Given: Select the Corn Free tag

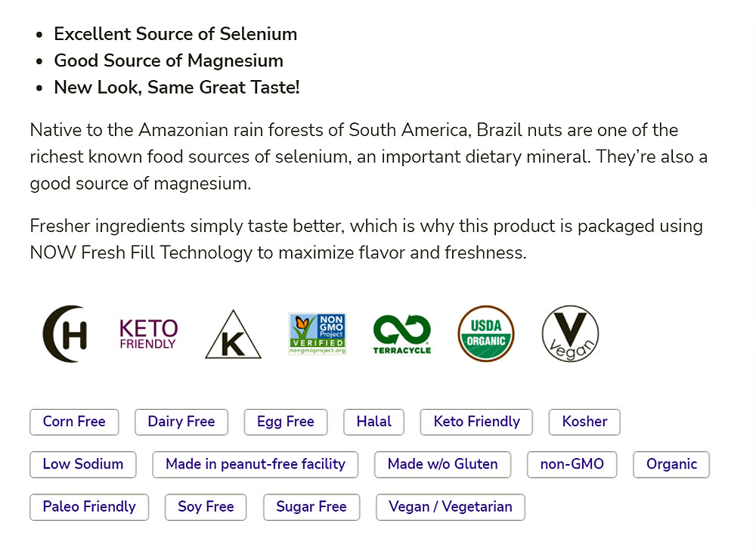Looking at the screenshot, I should click(74, 422).
